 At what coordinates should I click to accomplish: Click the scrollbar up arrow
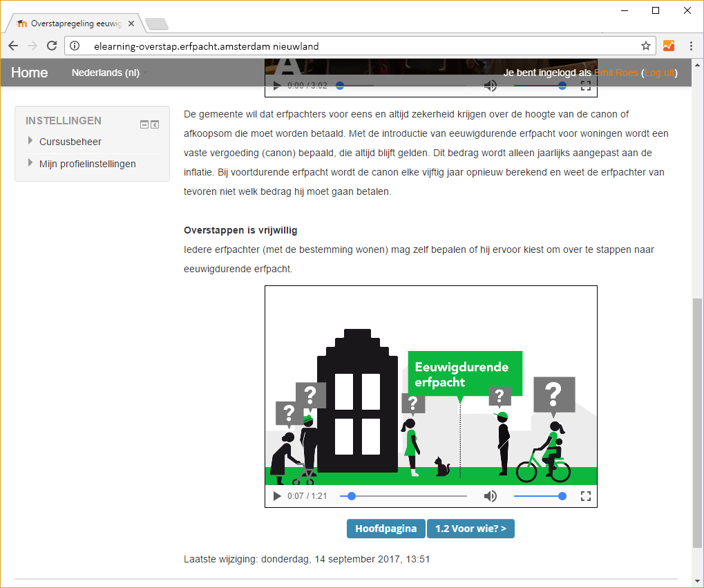pyautogui.click(x=697, y=65)
